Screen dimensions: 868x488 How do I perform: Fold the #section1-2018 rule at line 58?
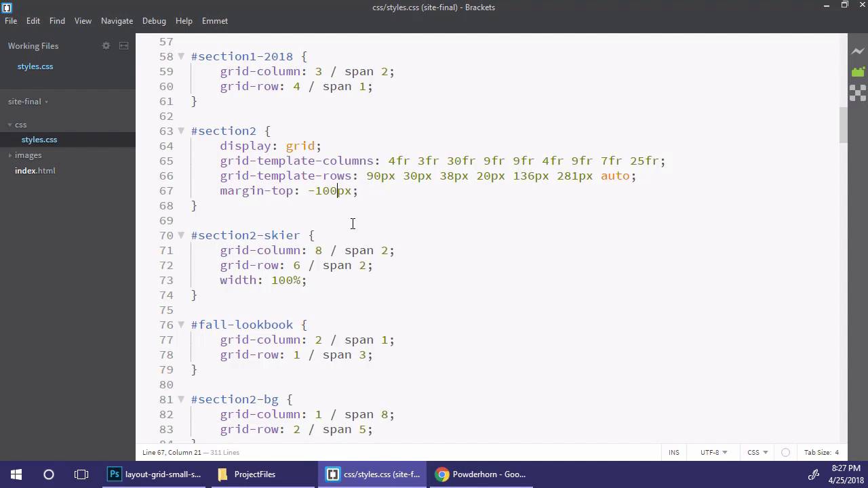181,56
